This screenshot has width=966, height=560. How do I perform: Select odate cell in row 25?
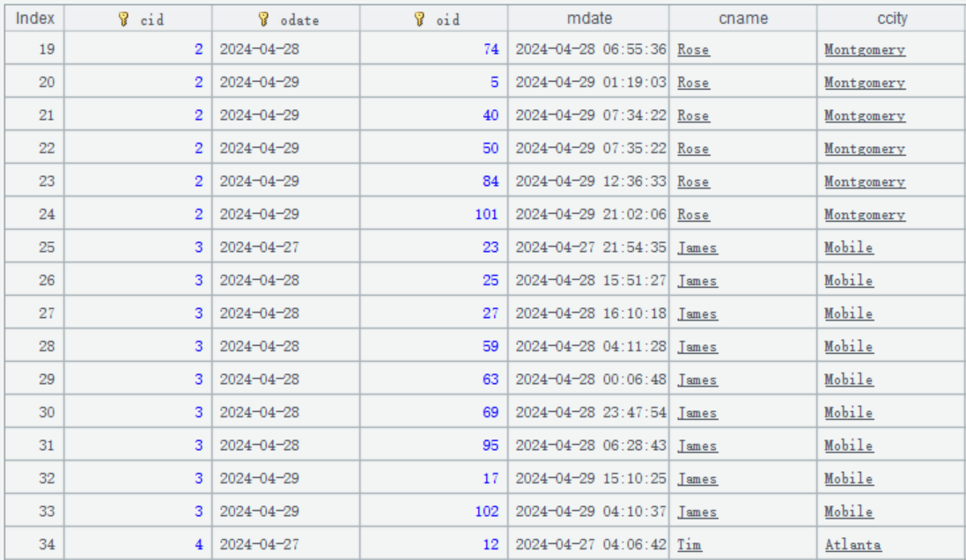(x=286, y=247)
